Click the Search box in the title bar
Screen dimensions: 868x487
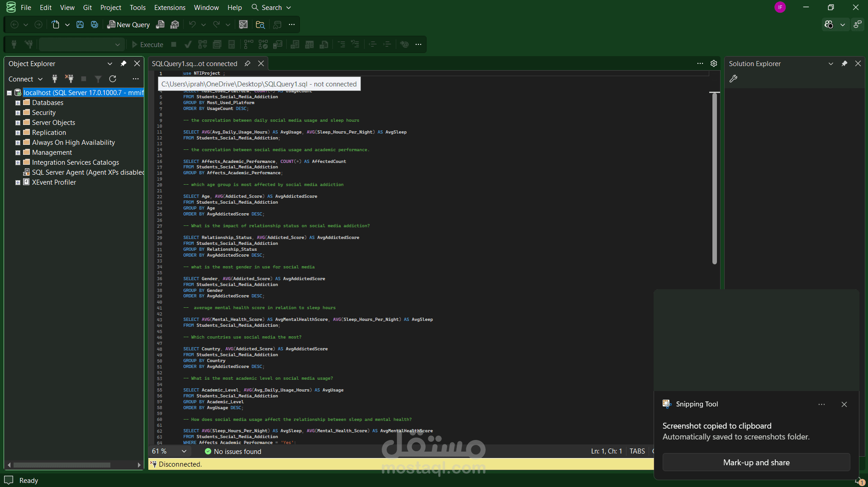click(x=271, y=8)
